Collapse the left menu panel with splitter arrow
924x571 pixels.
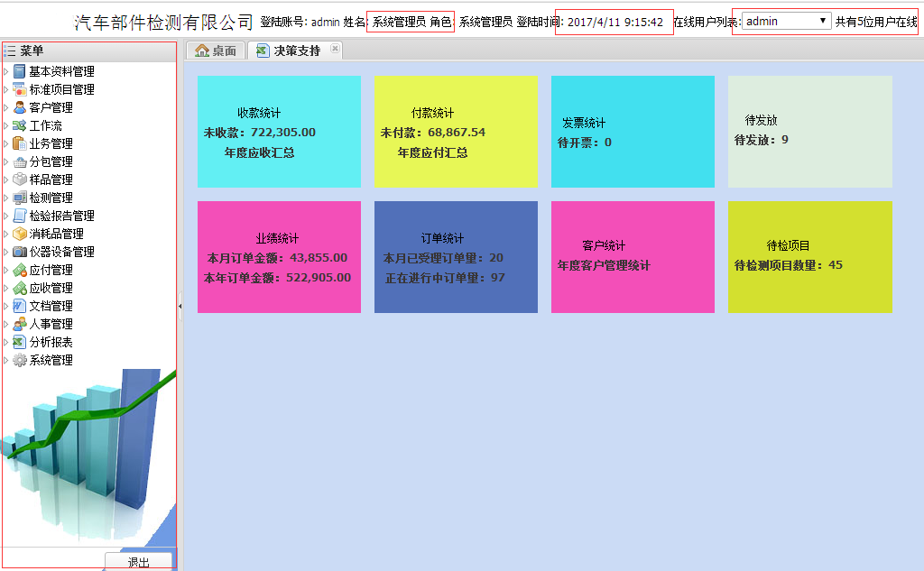pos(180,306)
